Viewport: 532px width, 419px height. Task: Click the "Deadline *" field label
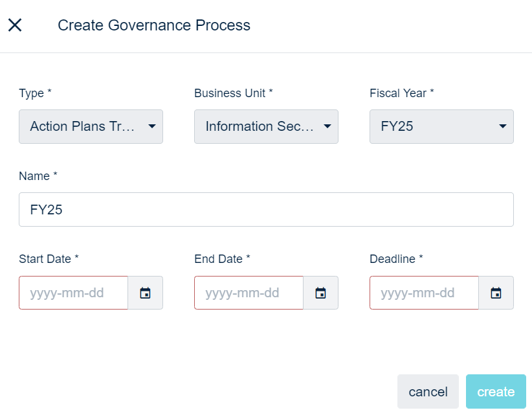click(x=396, y=259)
